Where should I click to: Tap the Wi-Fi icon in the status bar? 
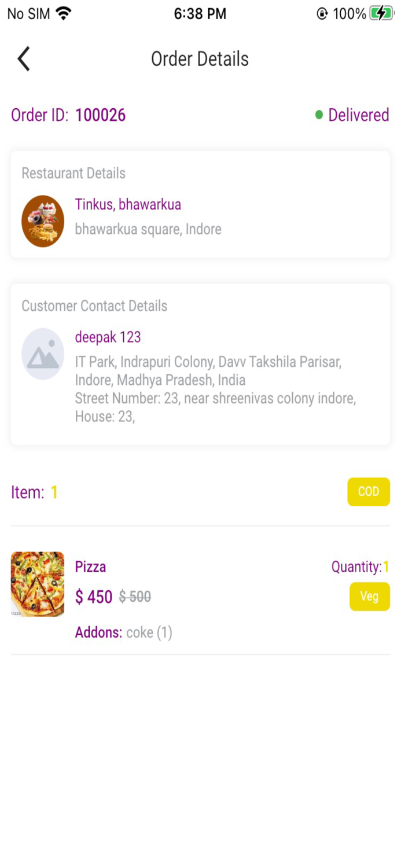click(64, 13)
